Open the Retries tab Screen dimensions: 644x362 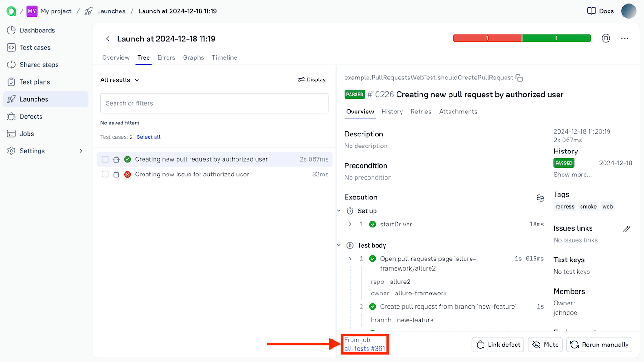(420, 111)
